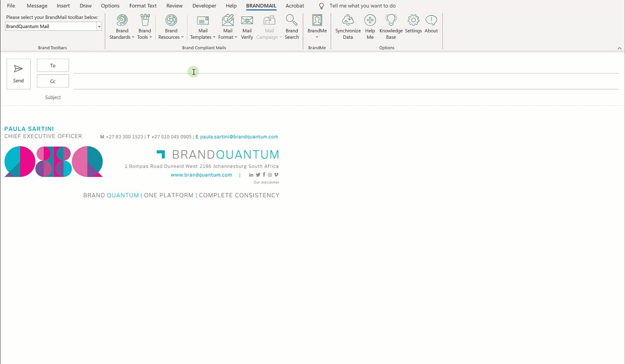Open BrandMe profile button

point(317,27)
